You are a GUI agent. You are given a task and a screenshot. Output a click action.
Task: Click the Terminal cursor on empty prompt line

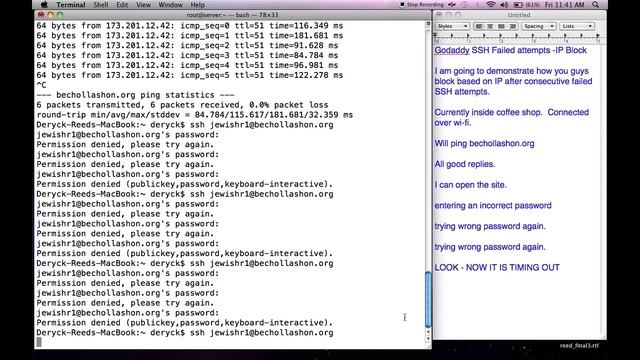pyautogui.click(x=39, y=342)
